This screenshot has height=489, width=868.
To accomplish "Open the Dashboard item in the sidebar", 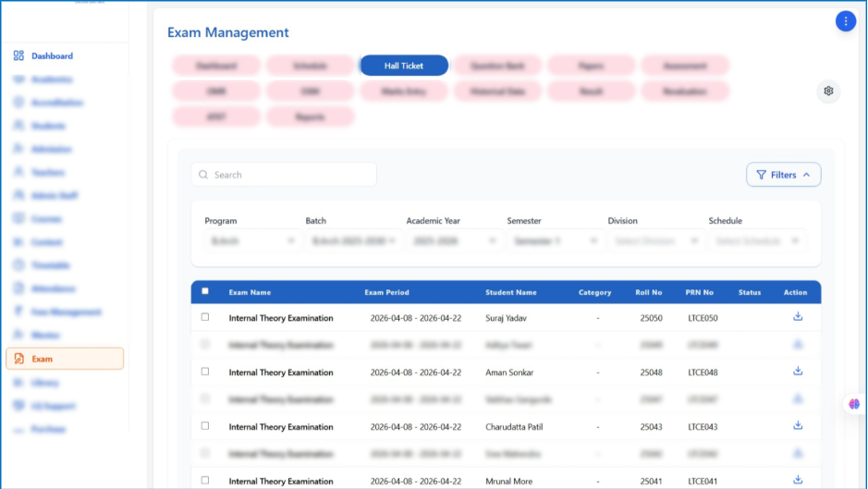I will point(52,56).
